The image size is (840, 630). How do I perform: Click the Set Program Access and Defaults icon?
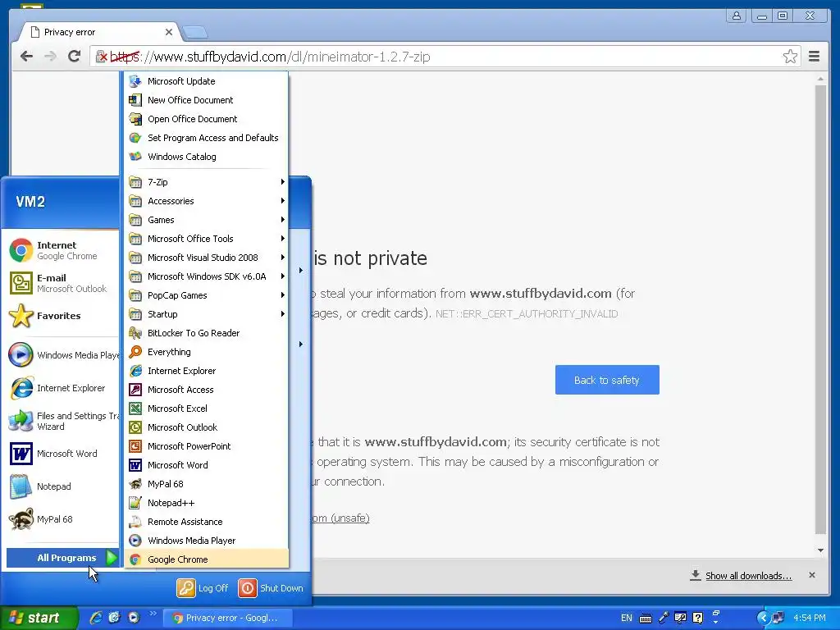pyautogui.click(x=135, y=138)
